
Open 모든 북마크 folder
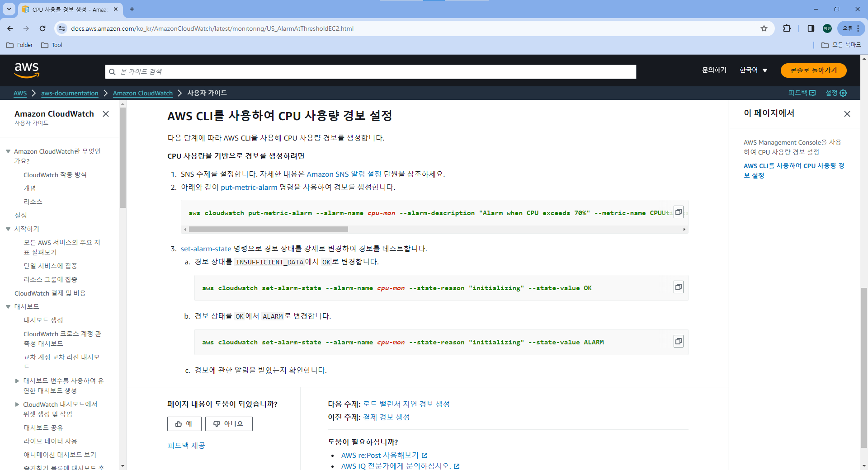[x=841, y=45]
